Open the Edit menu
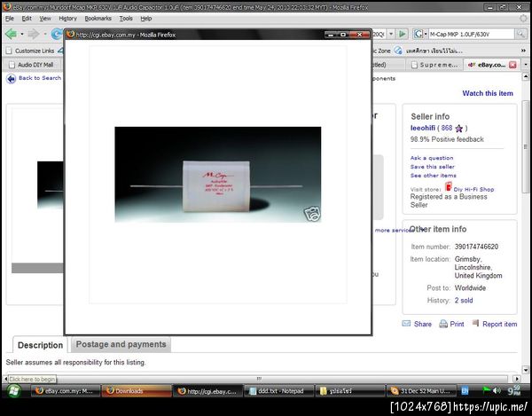Viewport: 532px width, 416px height. click(27, 19)
